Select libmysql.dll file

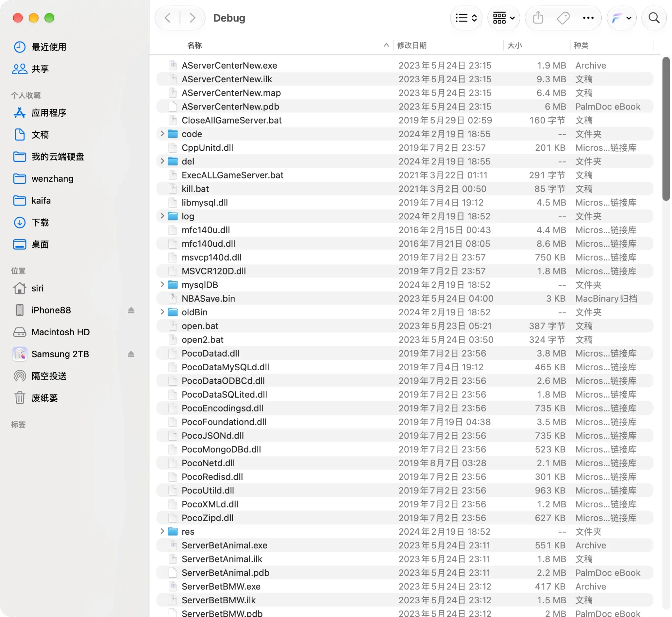(x=405, y=202)
